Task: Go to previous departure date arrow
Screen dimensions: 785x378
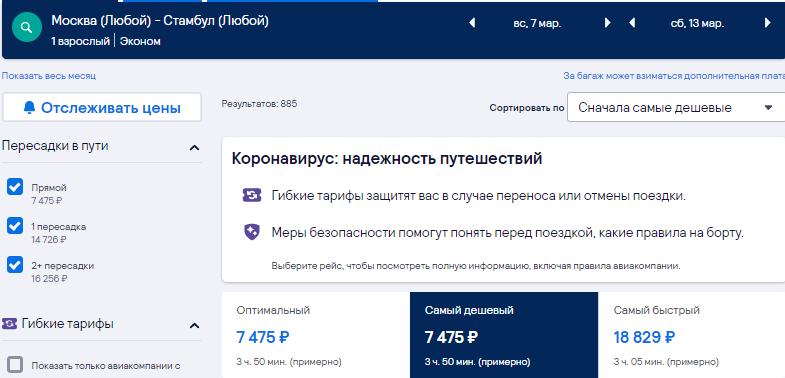Action: 472,23
